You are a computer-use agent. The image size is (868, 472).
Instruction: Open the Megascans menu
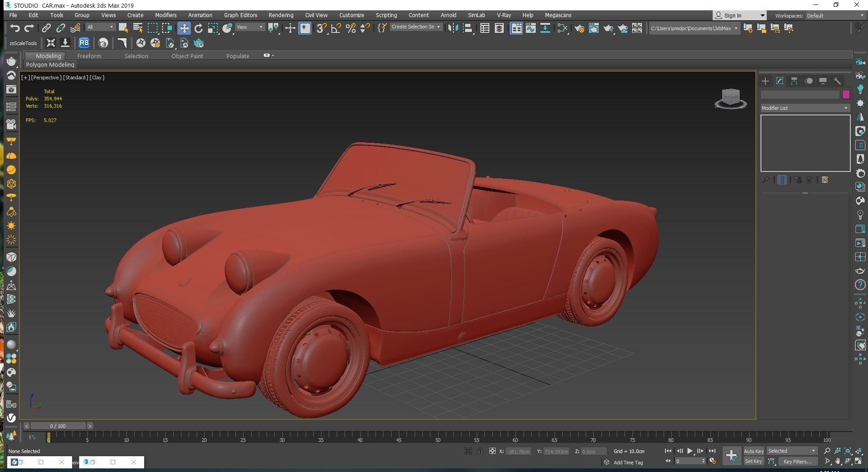point(558,15)
